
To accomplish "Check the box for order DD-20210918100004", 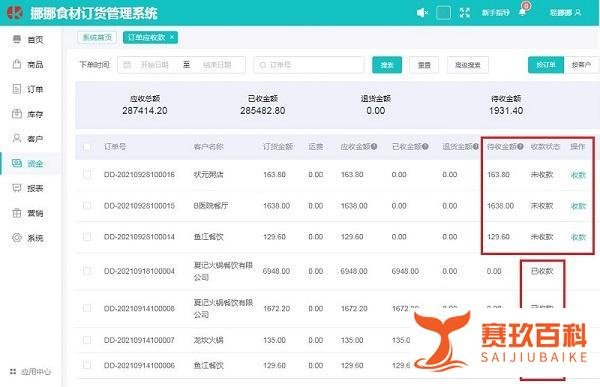I will (x=87, y=271).
